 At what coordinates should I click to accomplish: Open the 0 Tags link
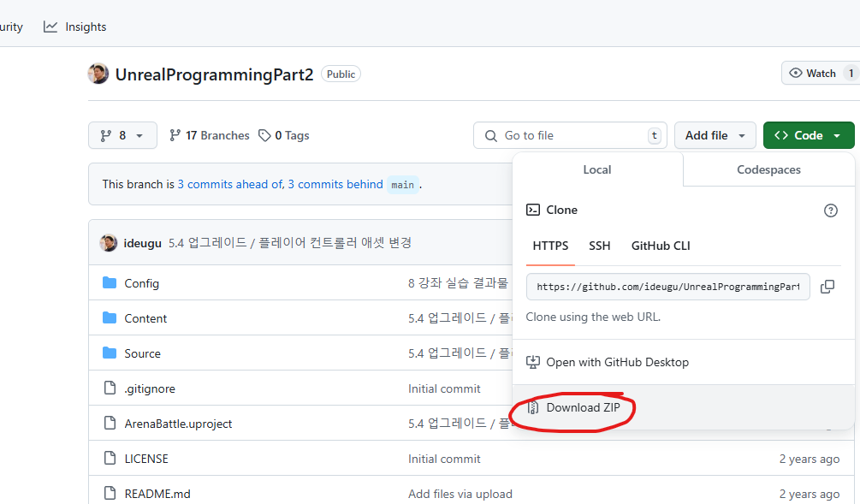coord(284,135)
